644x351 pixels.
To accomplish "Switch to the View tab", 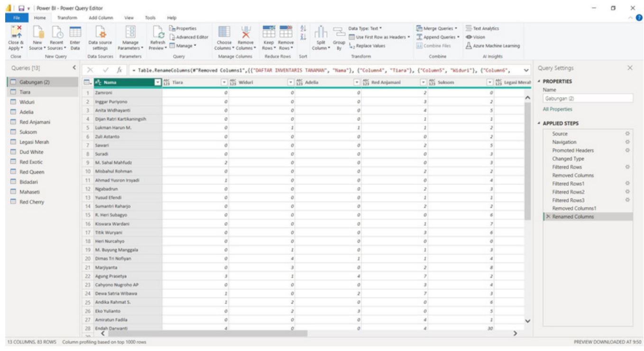I will coord(129,18).
